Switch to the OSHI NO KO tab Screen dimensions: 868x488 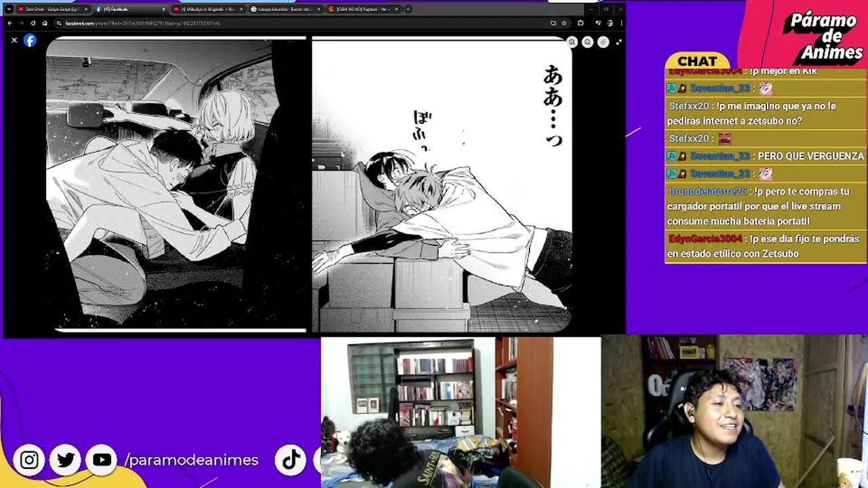point(363,9)
